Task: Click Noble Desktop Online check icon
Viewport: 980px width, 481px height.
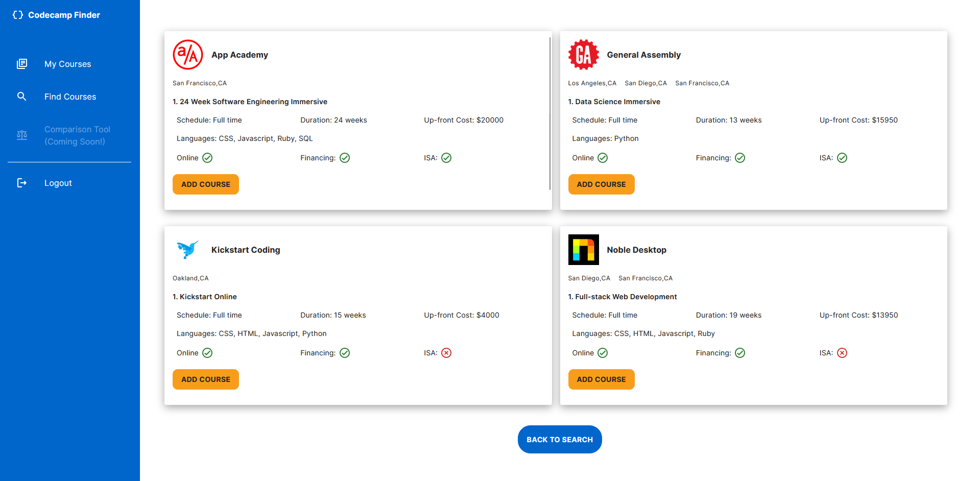Action: click(x=603, y=353)
